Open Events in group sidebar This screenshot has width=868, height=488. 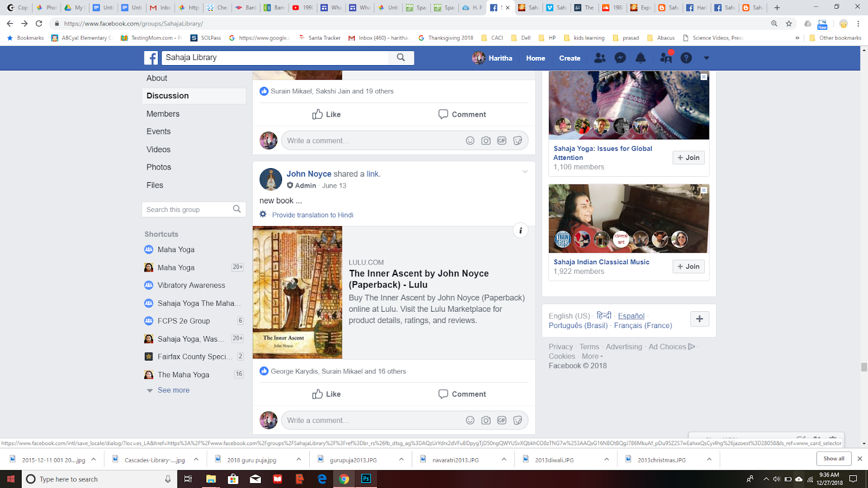[x=158, y=131]
